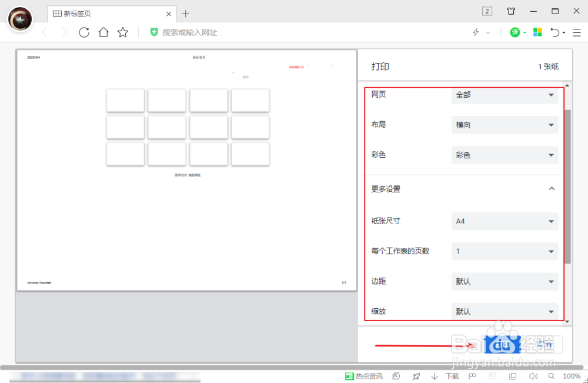The width and height of the screenshot is (588, 383).
Task: Open the flag feedback icon
Action: pyautogui.click(x=473, y=376)
